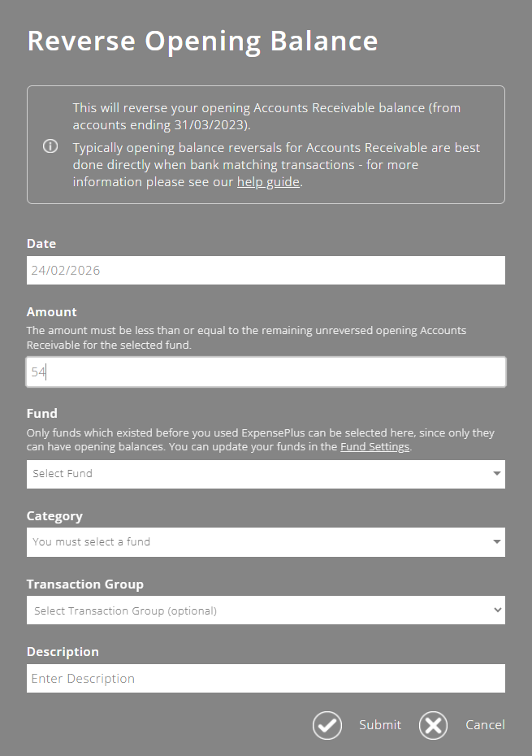Click the Enter Description field
The image size is (532, 756).
266,678
